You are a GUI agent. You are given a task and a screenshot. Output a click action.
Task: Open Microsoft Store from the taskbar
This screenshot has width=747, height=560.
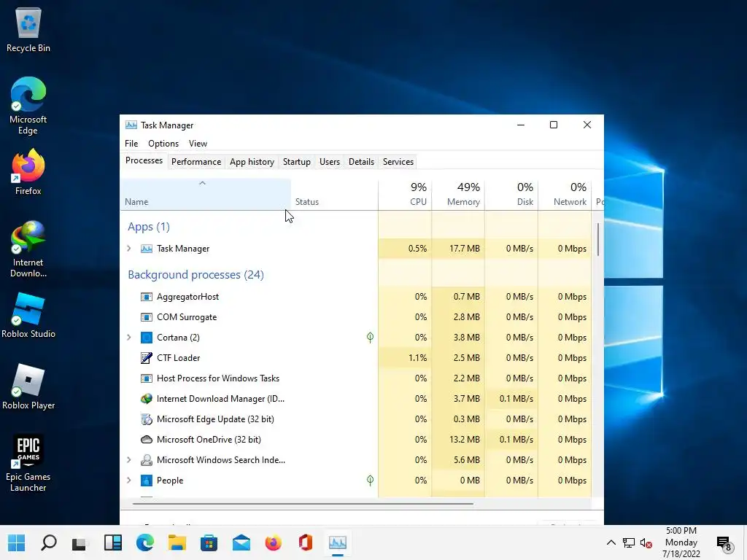click(x=209, y=542)
